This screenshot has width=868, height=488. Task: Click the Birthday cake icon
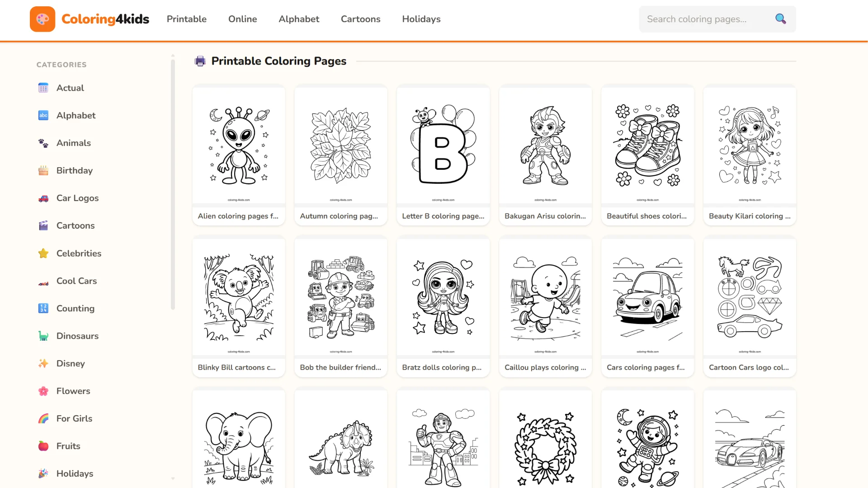click(43, 170)
